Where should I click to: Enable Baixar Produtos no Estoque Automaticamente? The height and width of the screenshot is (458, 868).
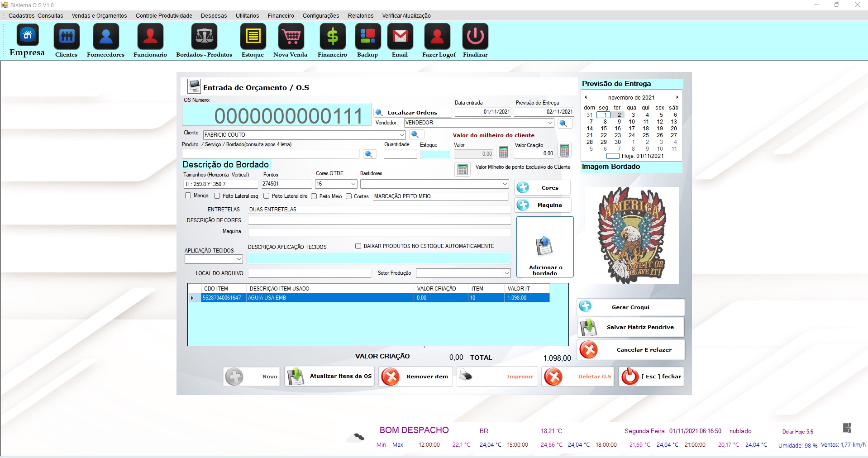[358, 246]
